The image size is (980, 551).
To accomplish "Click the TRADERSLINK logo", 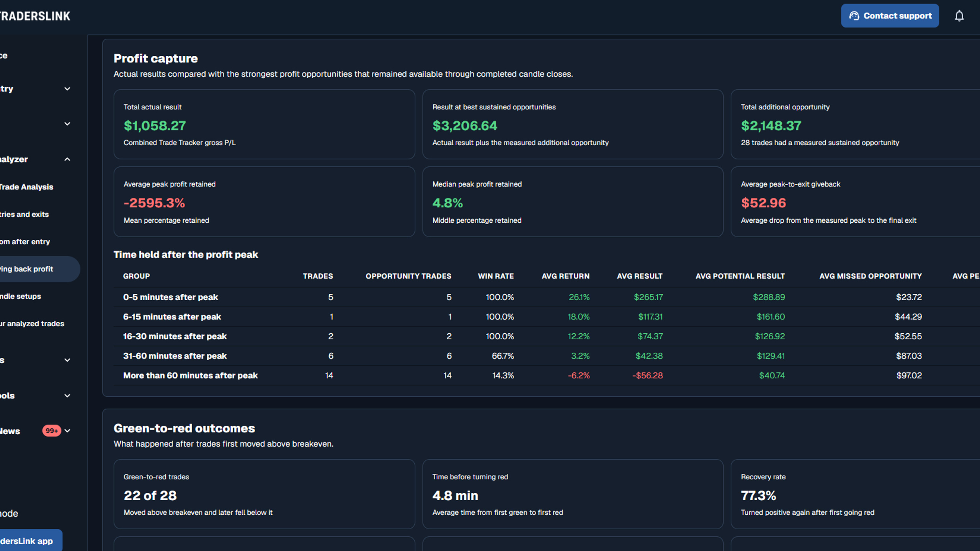I will tap(35, 16).
